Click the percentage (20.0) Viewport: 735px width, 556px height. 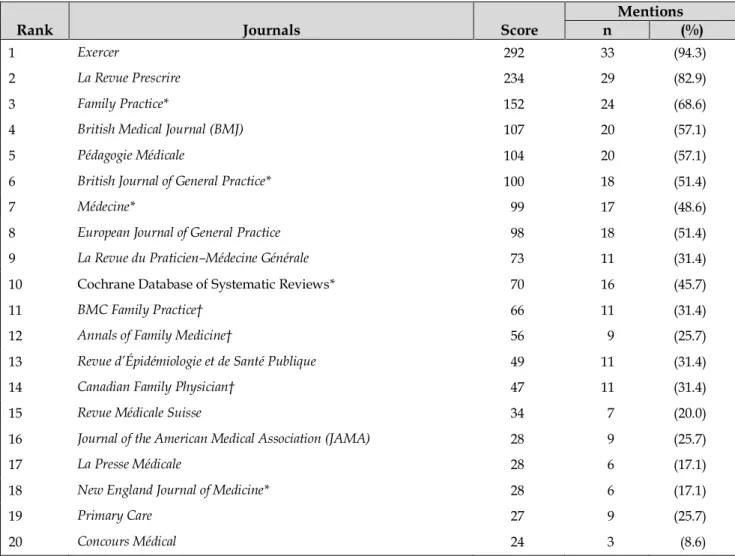pos(690,413)
